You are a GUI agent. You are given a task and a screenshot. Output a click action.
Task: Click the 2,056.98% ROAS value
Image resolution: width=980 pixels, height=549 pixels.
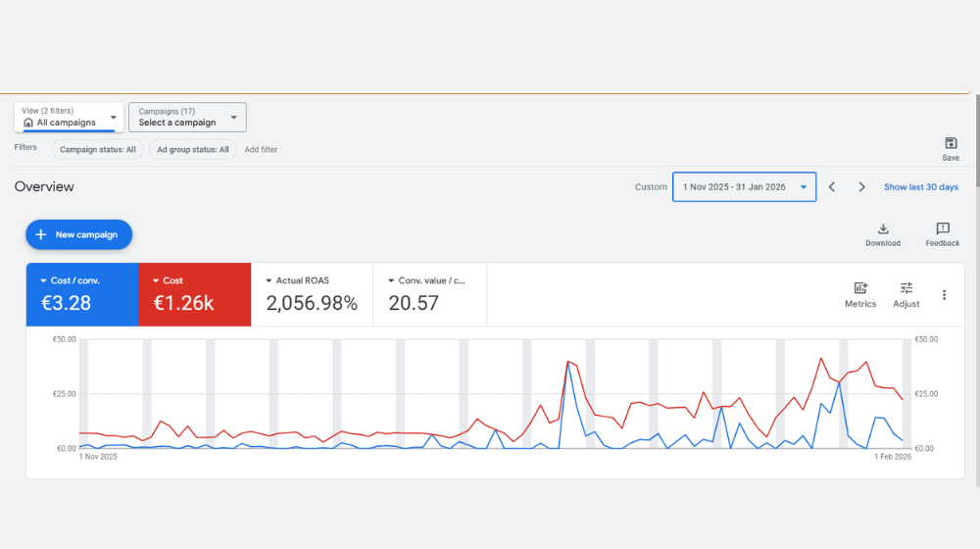(312, 303)
